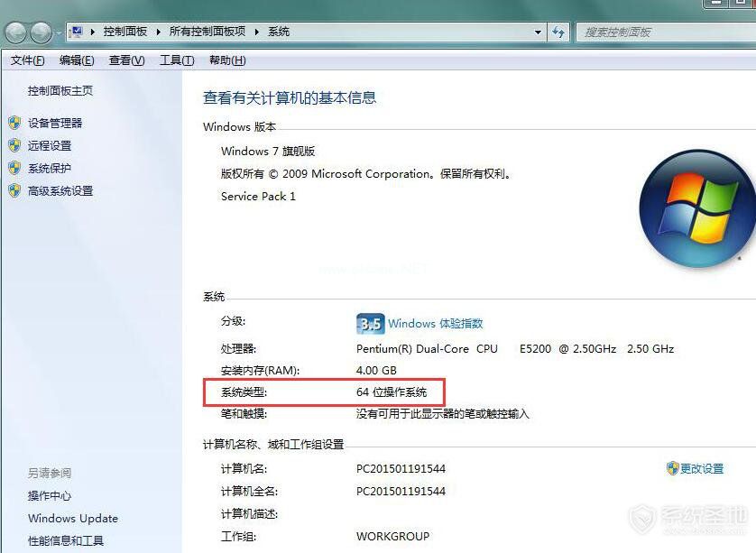The image size is (756, 553).
Task: Open 系统保护 link
Action: 50,169
